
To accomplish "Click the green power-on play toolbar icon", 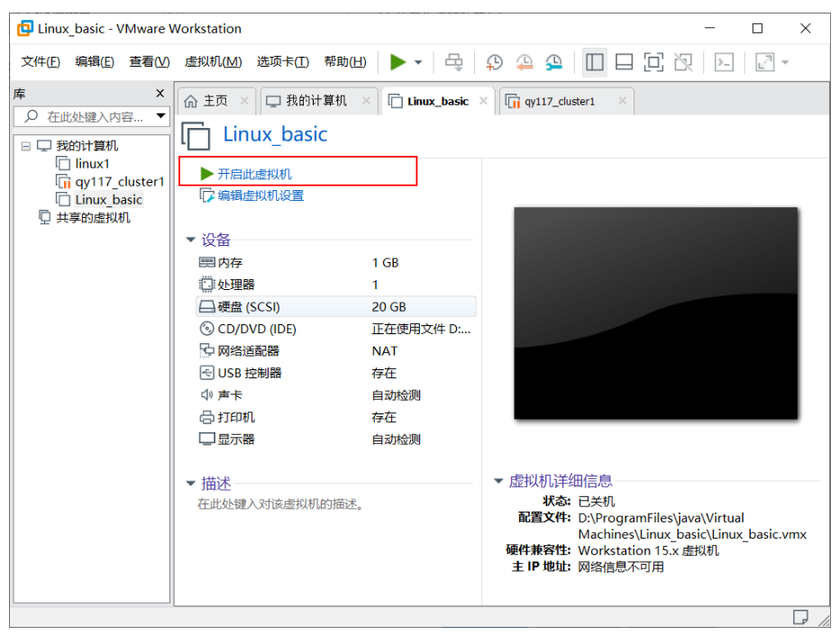I will pos(397,62).
